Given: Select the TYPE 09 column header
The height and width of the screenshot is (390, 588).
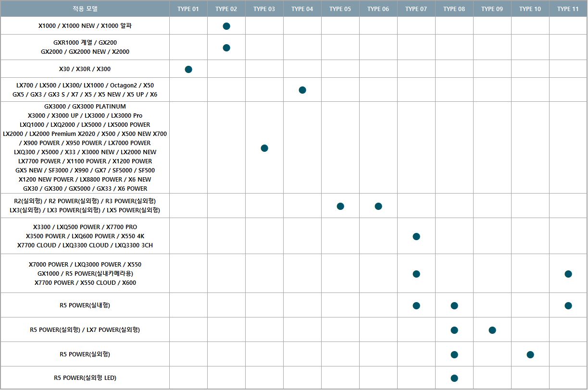Looking at the screenshot, I should click(x=492, y=9).
